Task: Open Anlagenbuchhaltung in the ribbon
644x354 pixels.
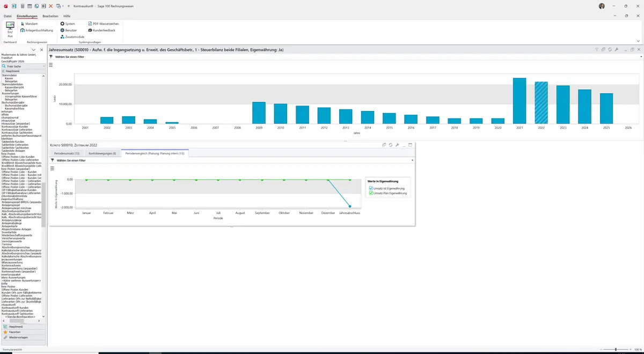Action: [37, 30]
